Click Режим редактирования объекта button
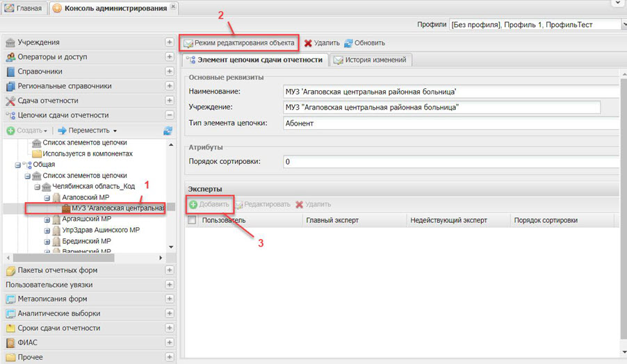 [240, 43]
